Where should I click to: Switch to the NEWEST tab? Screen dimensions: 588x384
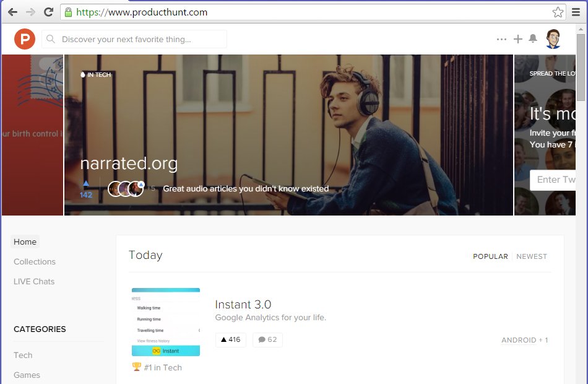click(x=532, y=256)
